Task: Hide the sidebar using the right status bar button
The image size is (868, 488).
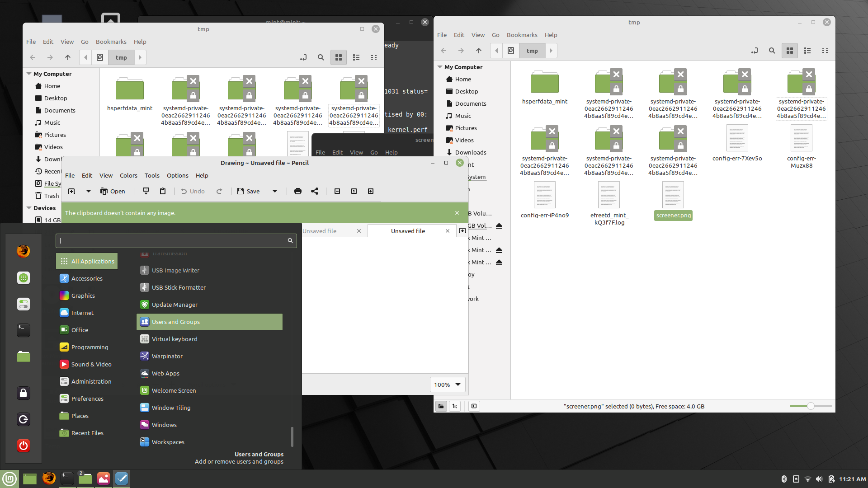Action: 474,406
